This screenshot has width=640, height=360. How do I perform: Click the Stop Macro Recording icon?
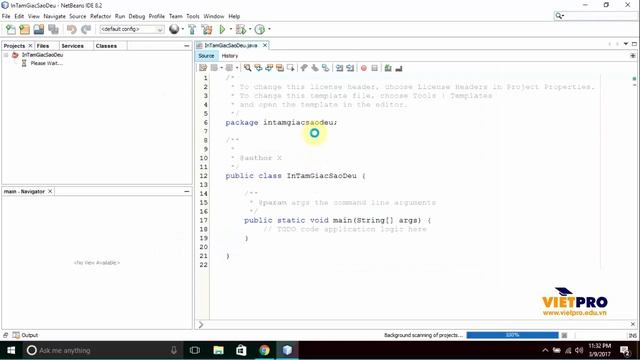374,68
